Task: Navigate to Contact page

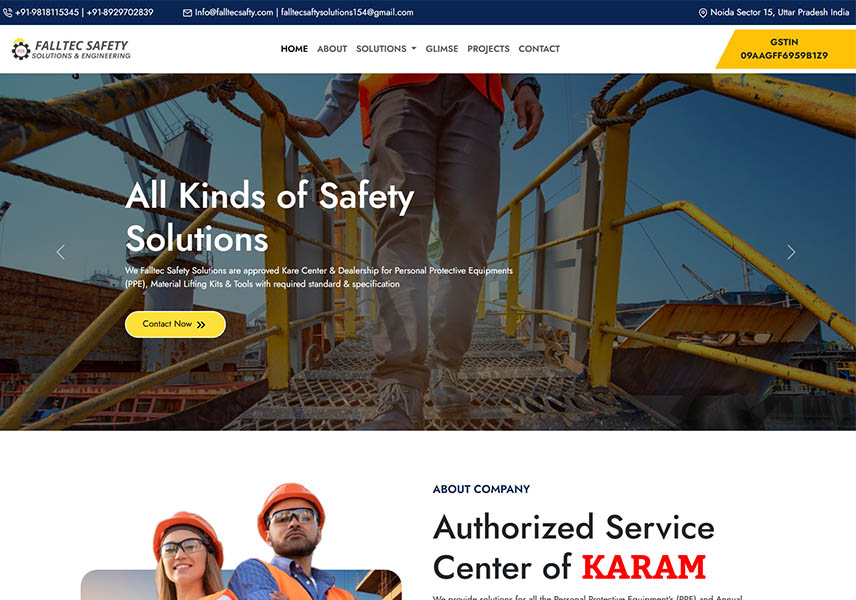Action: click(539, 49)
